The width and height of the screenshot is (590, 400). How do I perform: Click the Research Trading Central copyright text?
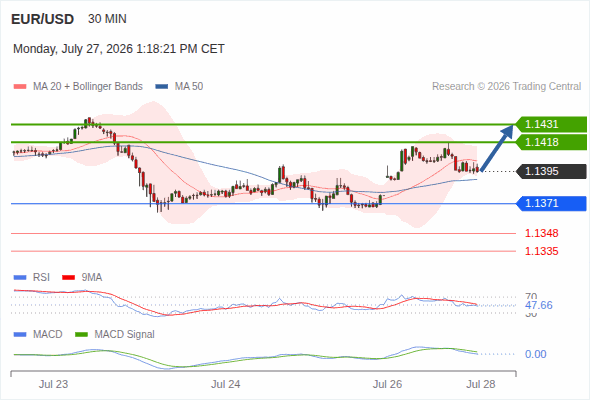click(x=506, y=87)
